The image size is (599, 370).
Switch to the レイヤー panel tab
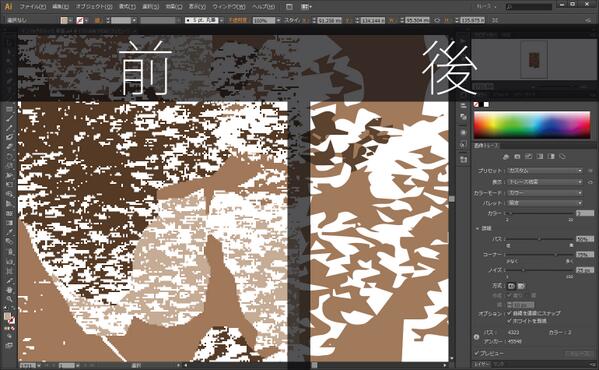pos(482,364)
